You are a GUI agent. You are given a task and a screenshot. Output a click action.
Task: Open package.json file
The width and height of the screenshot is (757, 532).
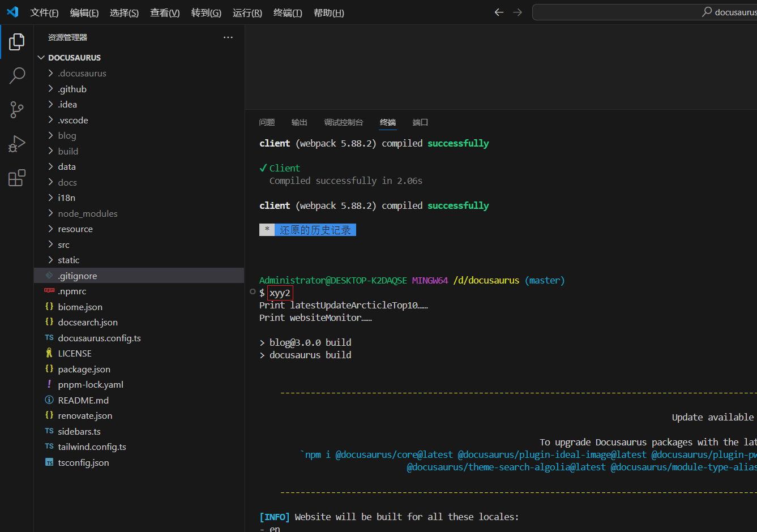point(139,369)
